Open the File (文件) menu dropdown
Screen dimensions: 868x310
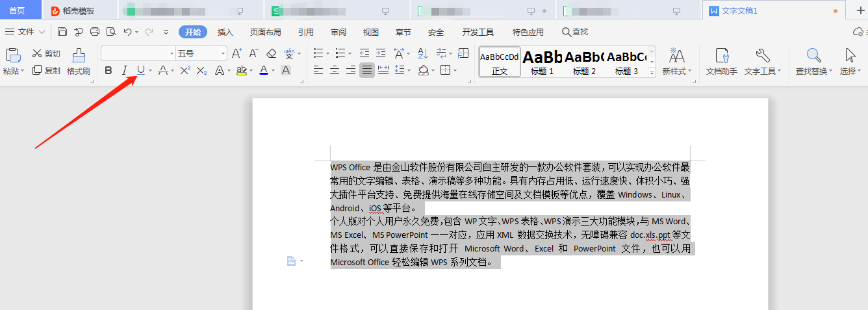pyautogui.click(x=25, y=32)
